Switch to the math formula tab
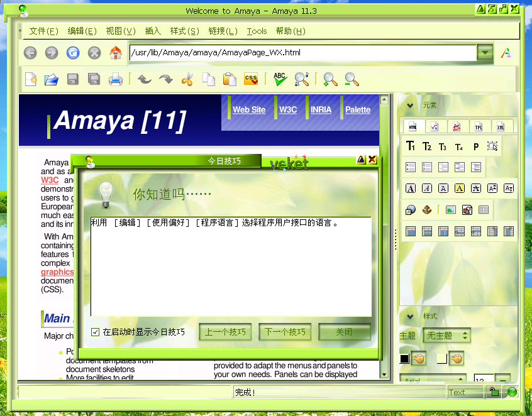The width and height of the screenshot is (532, 416). [x=435, y=127]
